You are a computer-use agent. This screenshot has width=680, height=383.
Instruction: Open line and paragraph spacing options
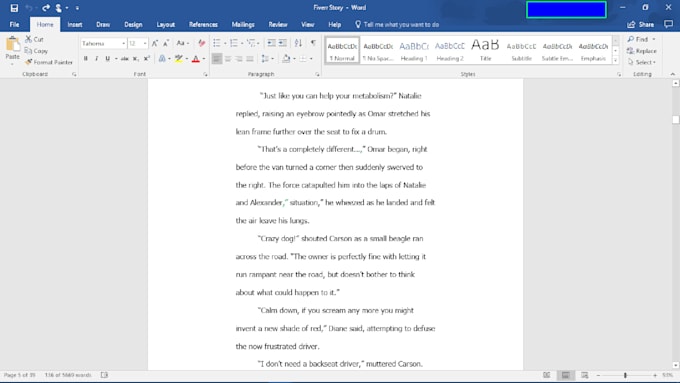[267, 59]
